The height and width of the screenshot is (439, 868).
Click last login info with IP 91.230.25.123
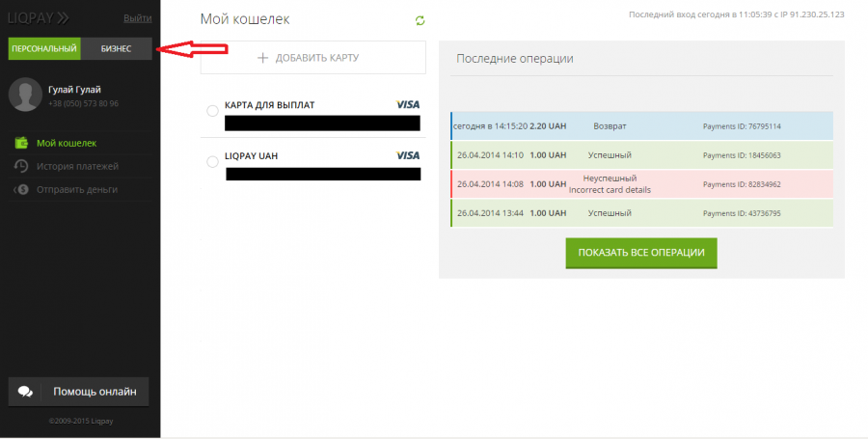click(x=736, y=14)
